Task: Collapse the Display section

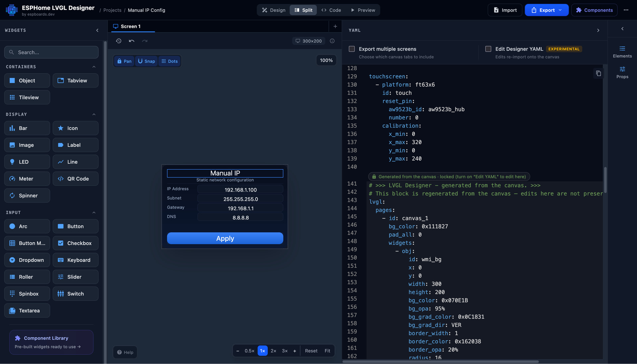Action: coord(94,114)
